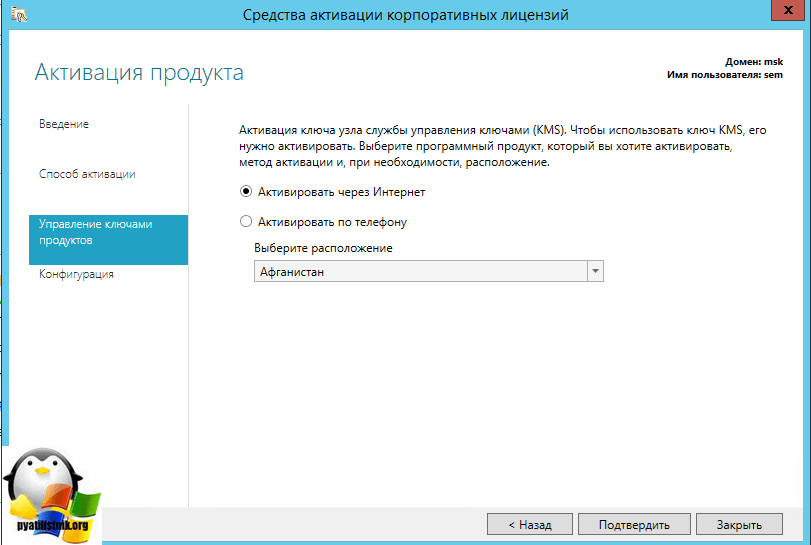Click the Подтвердить button
This screenshot has height=545, width=811.
coord(634,524)
